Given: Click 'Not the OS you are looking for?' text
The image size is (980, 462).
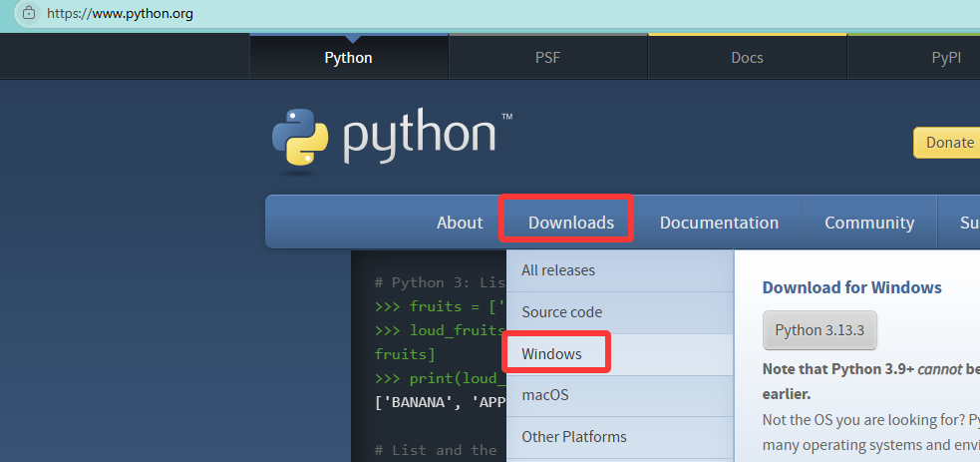Looking at the screenshot, I should tap(861, 420).
